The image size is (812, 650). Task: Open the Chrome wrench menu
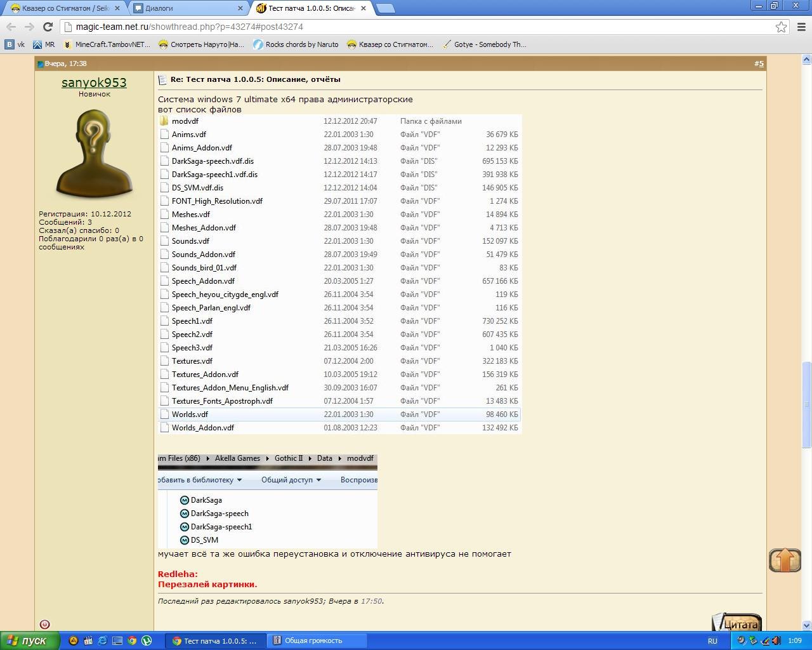click(801, 27)
